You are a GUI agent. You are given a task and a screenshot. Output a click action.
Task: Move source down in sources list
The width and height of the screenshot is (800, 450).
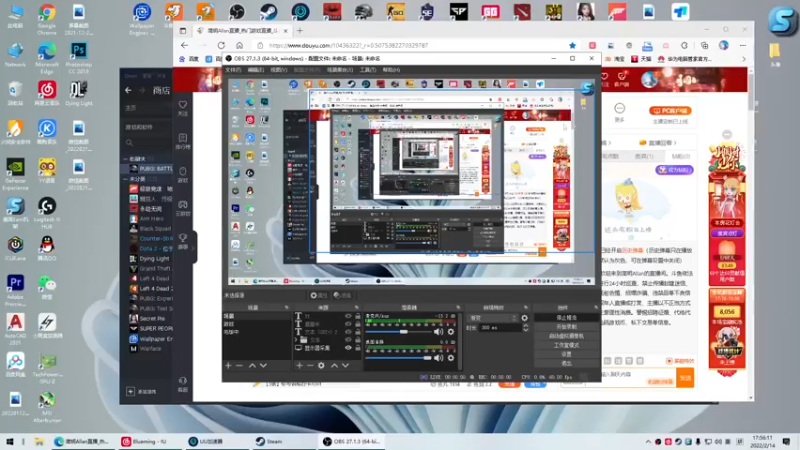pyautogui.click(x=345, y=365)
